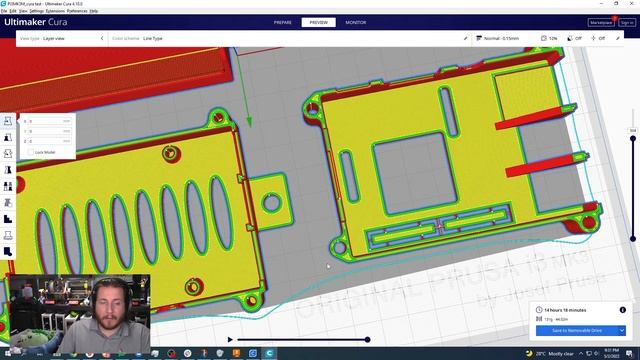Open taskbar notification center icon
The height and width of the screenshot is (360, 640).
point(629,353)
